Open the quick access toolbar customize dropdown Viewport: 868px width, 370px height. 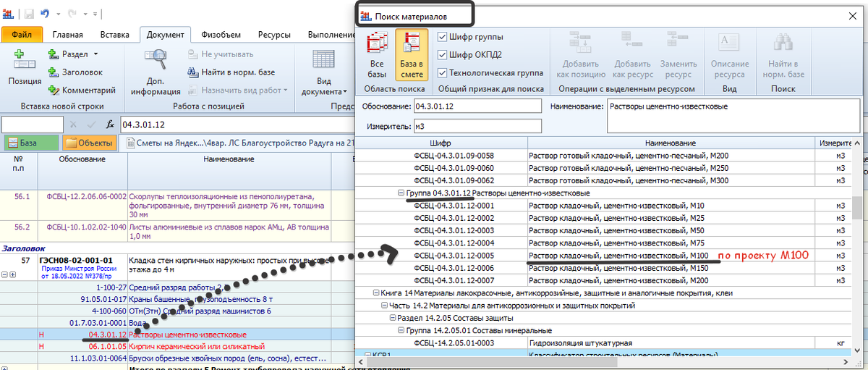(95, 14)
